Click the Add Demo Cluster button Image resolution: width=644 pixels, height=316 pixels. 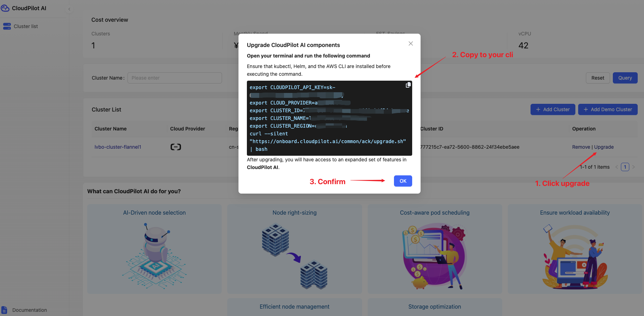(608, 109)
